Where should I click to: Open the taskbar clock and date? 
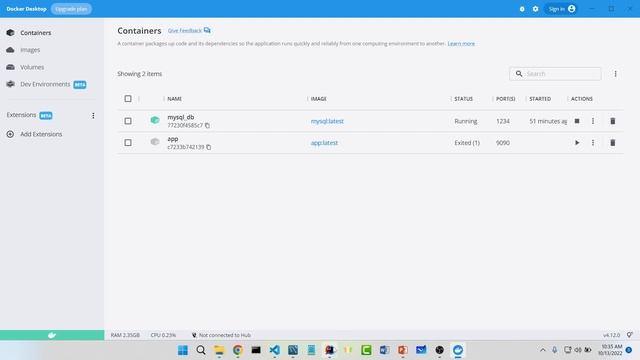pos(610,350)
